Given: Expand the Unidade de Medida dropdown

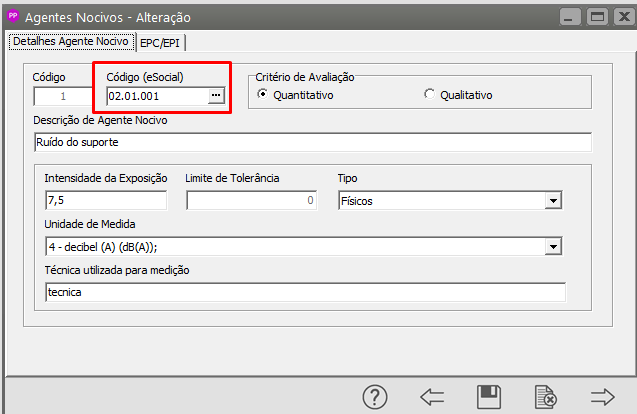Looking at the screenshot, I should [x=552, y=246].
